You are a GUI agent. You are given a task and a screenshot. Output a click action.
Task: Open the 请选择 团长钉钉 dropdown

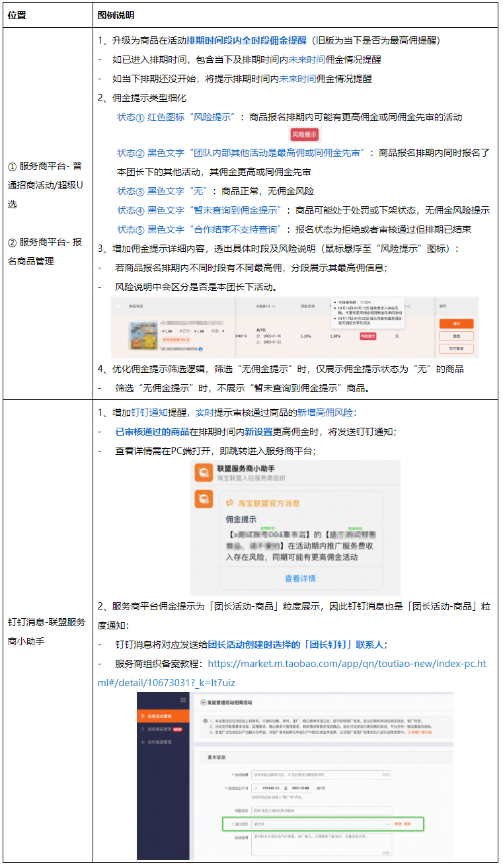coord(321,824)
